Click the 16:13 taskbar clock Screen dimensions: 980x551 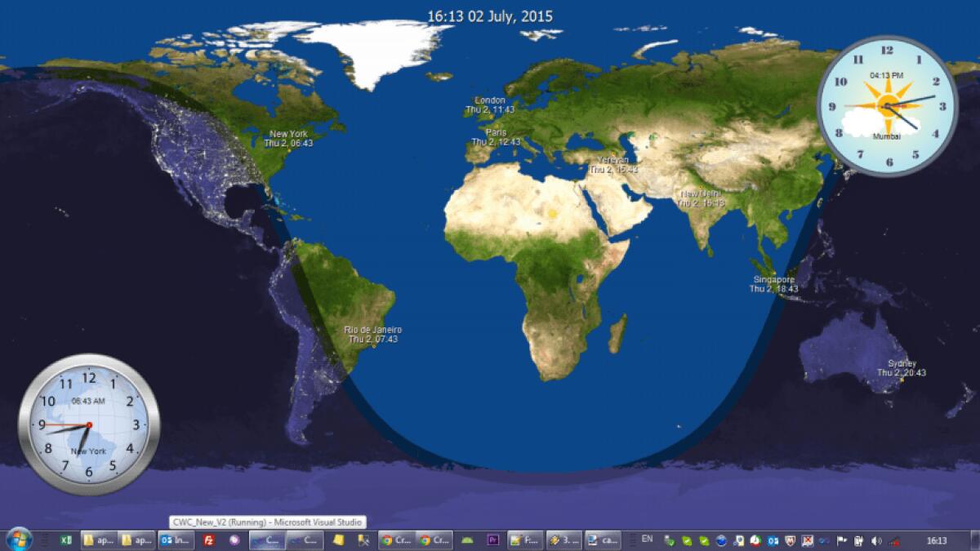(x=938, y=540)
